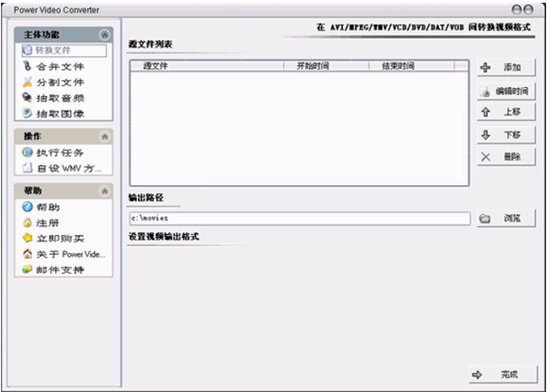Select 合并文件 (merge files) icon in sidebar
547x392 pixels.
pyautogui.click(x=27, y=66)
